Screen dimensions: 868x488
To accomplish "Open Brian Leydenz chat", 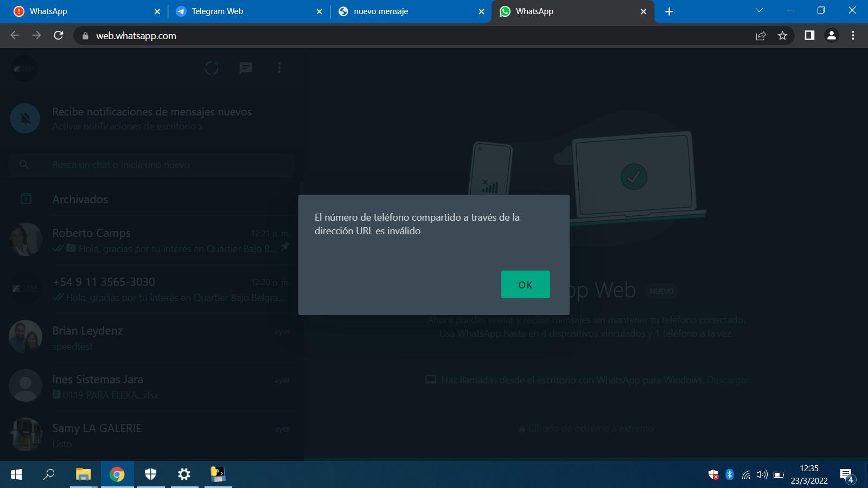I will pos(151,337).
